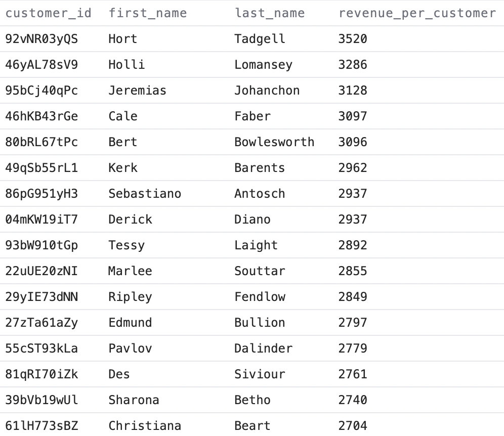Viewport: 504px width, 436px height.
Task: Select customer ID cell 92vNR03yQS
Action: click(x=41, y=39)
